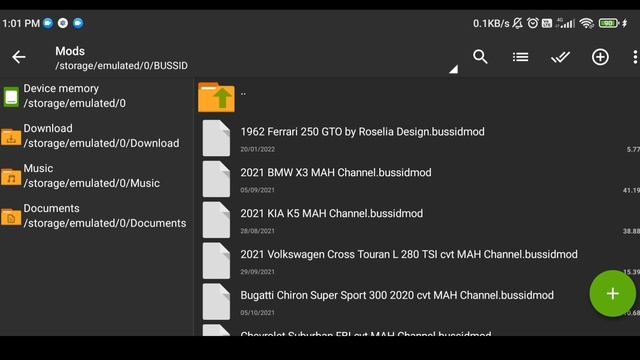Tap the date 20/01/2022
Viewport: 640px width, 360px height.
coord(258,149)
